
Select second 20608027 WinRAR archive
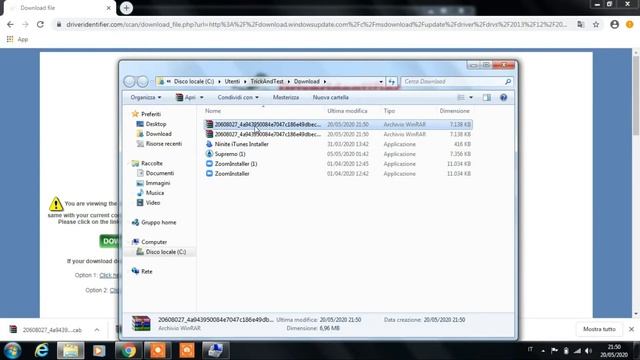268,134
